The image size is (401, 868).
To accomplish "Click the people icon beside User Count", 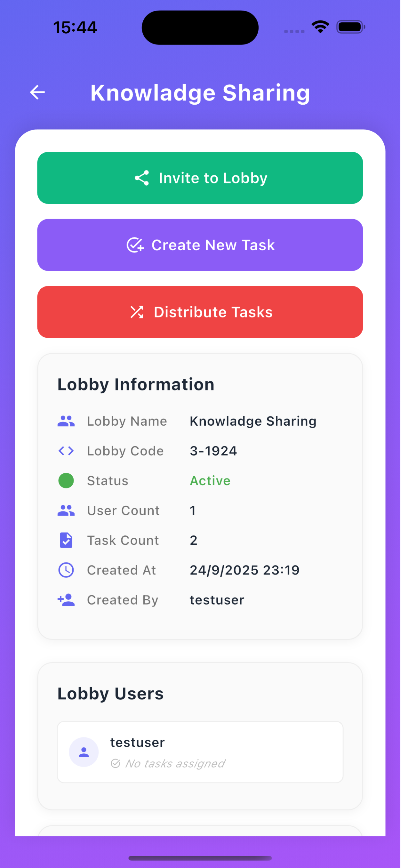I will 66,511.
